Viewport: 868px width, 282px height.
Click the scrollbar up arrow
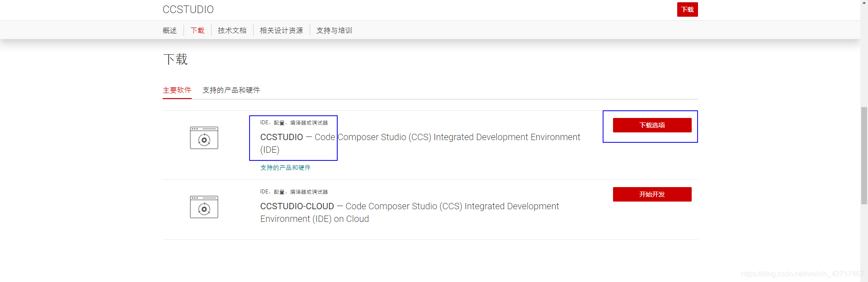click(x=864, y=3)
